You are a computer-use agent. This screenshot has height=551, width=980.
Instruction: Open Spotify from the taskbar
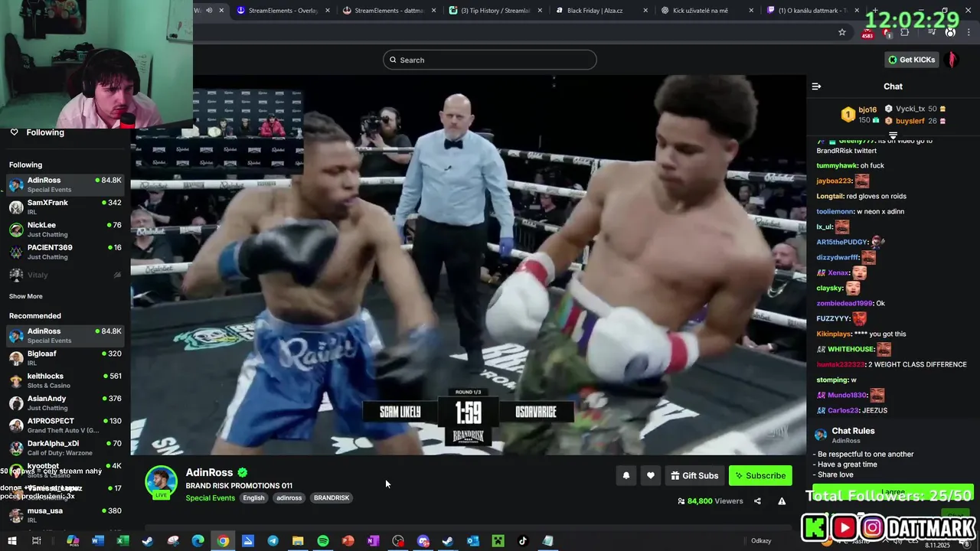[323, 541]
